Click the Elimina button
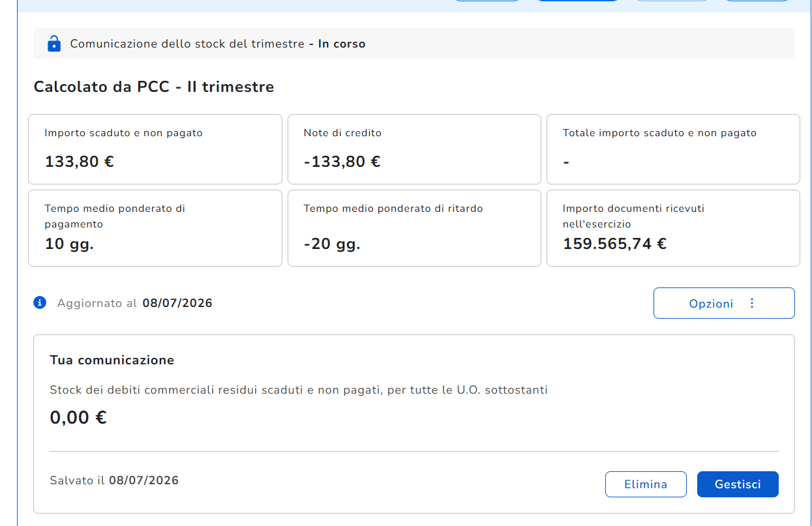Viewport: 812px width, 526px height. tap(646, 484)
